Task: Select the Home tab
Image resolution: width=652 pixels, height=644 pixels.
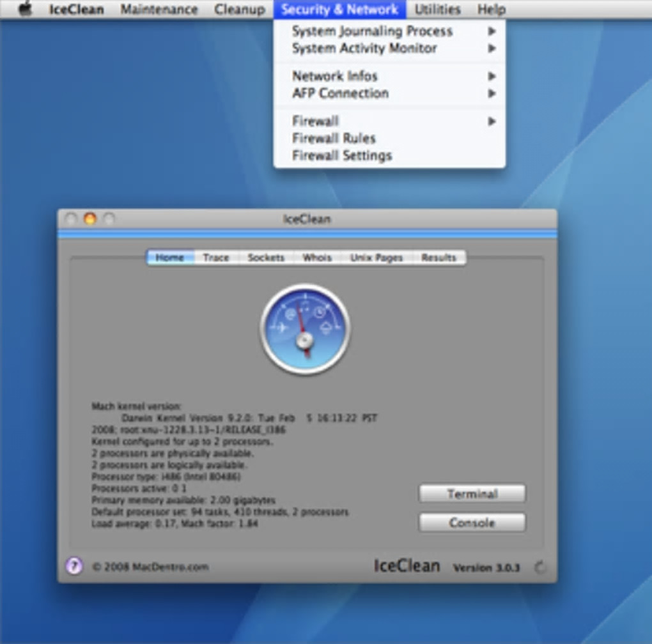Action: click(x=171, y=257)
